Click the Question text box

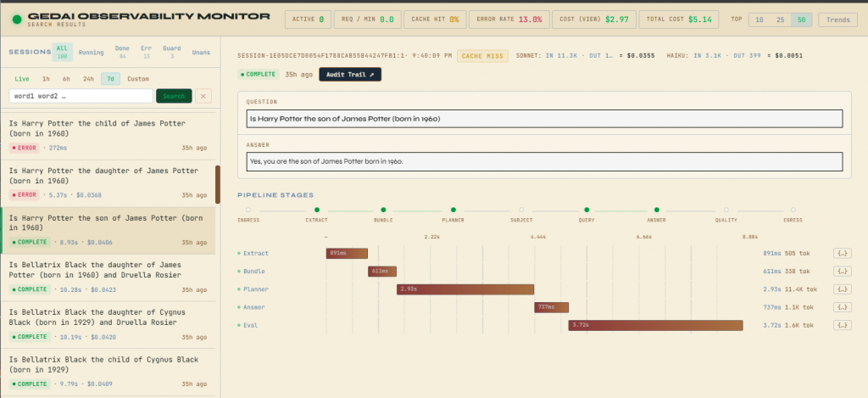click(545, 119)
